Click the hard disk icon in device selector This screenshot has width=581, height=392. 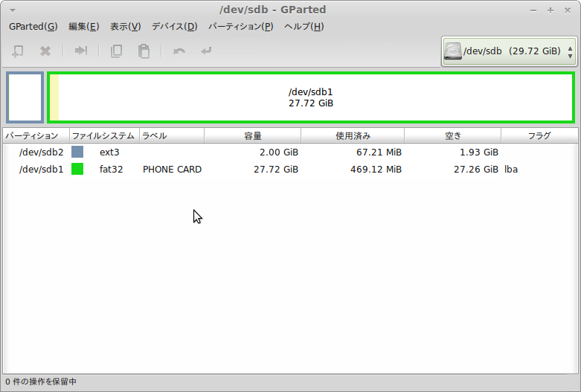click(453, 51)
